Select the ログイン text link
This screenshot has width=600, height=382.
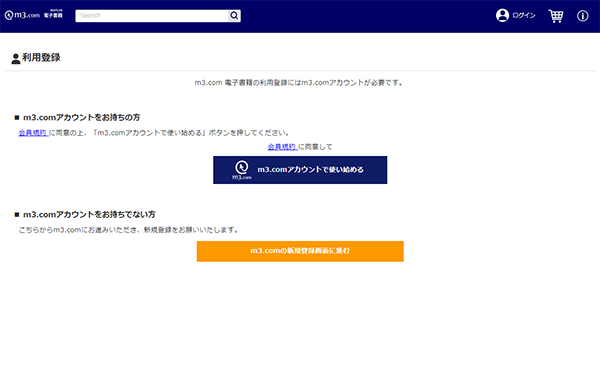(x=524, y=15)
